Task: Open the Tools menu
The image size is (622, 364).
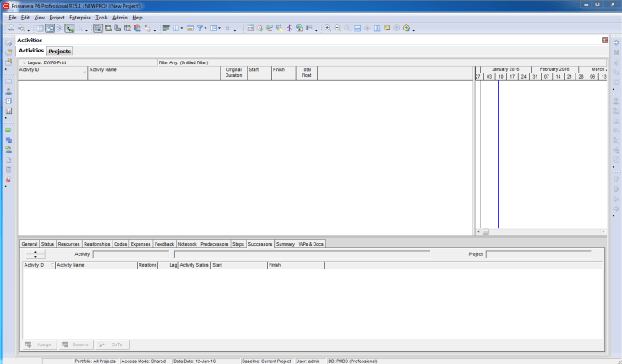Action: (x=101, y=17)
